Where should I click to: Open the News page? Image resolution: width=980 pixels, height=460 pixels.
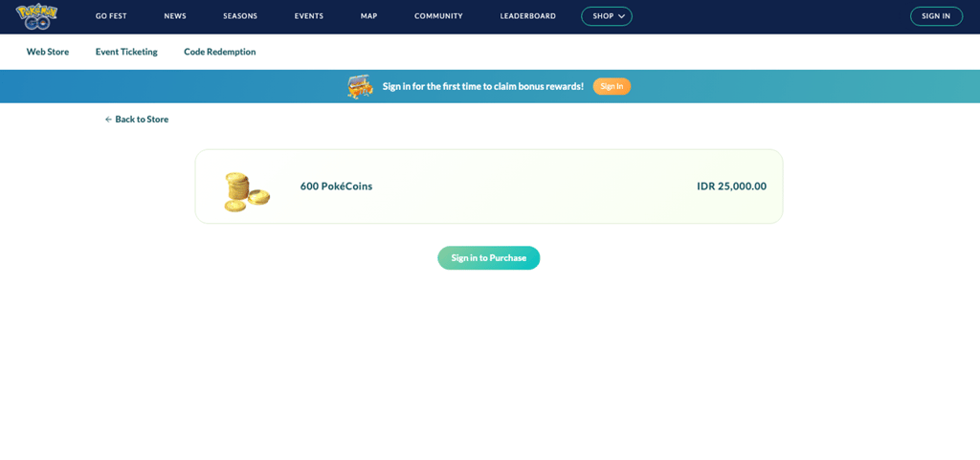[175, 16]
